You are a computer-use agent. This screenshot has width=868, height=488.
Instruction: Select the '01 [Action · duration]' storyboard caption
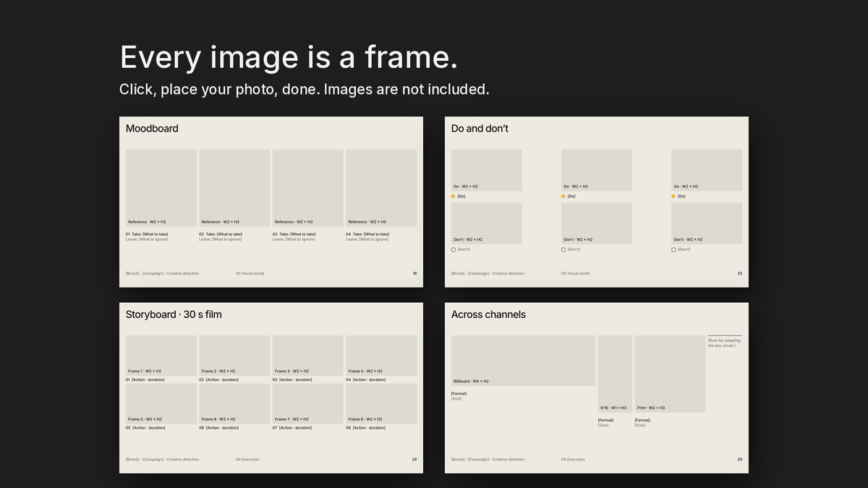(x=145, y=380)
